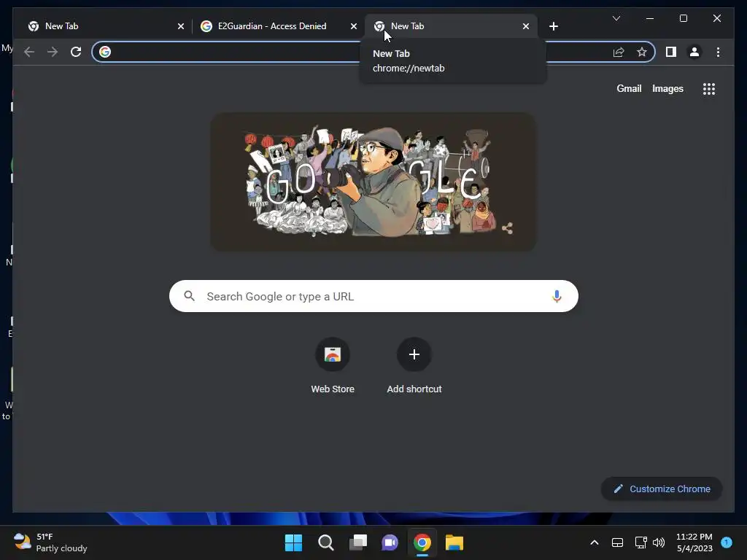Click the touch keyboard tray icon
The image size is (747, 560).
coord(617,542)
